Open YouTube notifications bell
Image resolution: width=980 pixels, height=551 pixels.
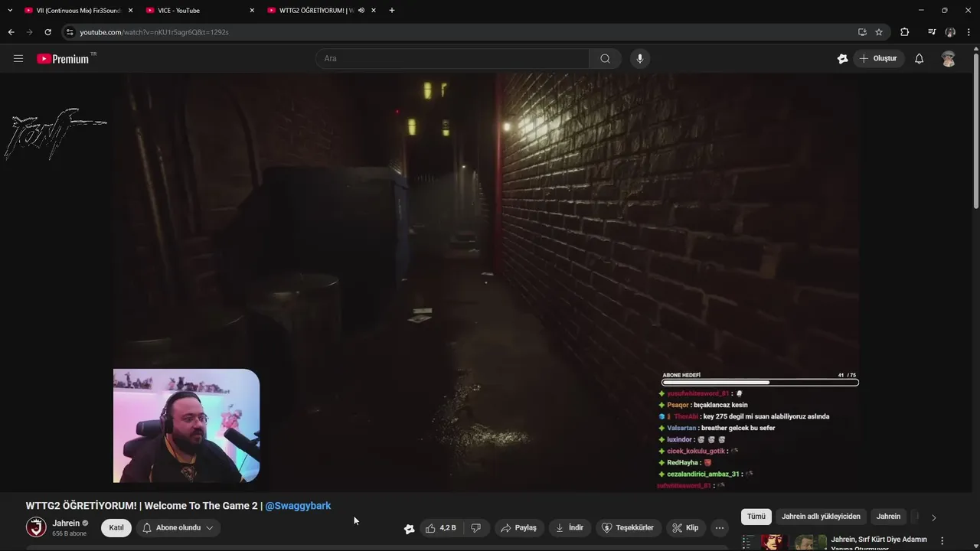pyautogui.click(x=920, y=58)
